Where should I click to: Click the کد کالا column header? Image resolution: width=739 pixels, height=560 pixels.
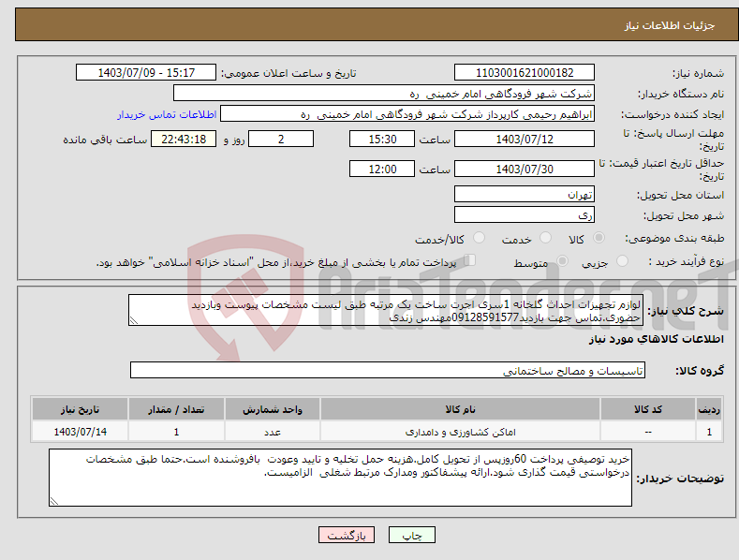[x=648, y=409]
